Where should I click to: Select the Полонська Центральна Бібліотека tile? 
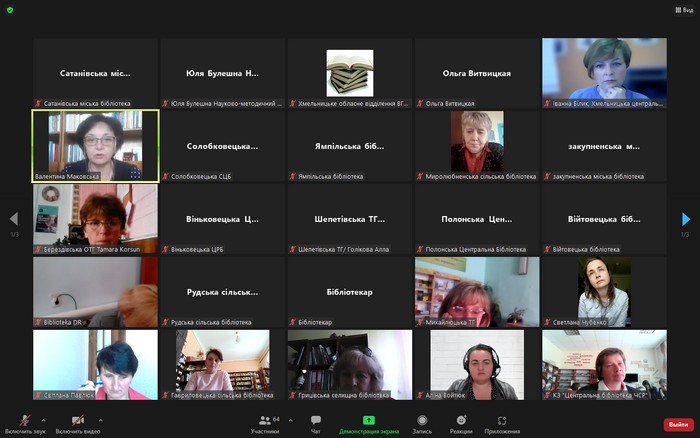(x=477, y=219)
